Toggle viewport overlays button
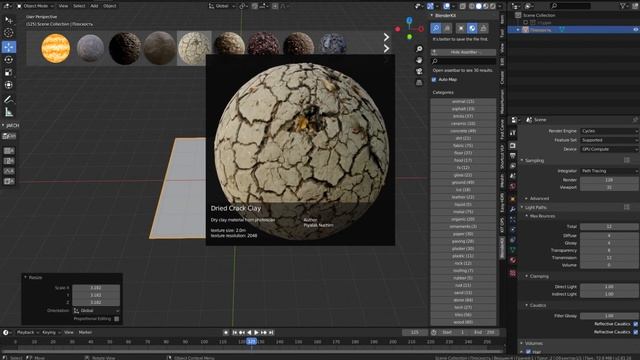 (447, 6)
